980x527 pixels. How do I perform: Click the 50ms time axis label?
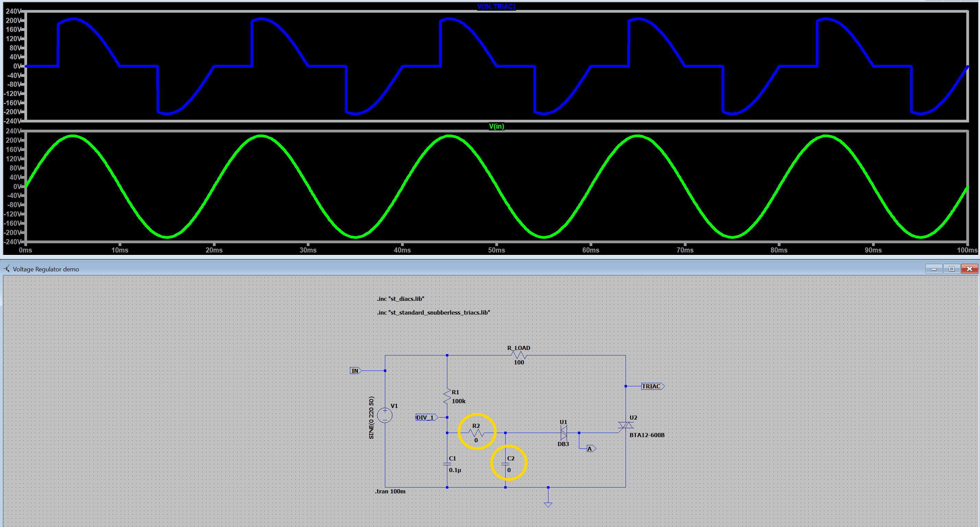496,250
